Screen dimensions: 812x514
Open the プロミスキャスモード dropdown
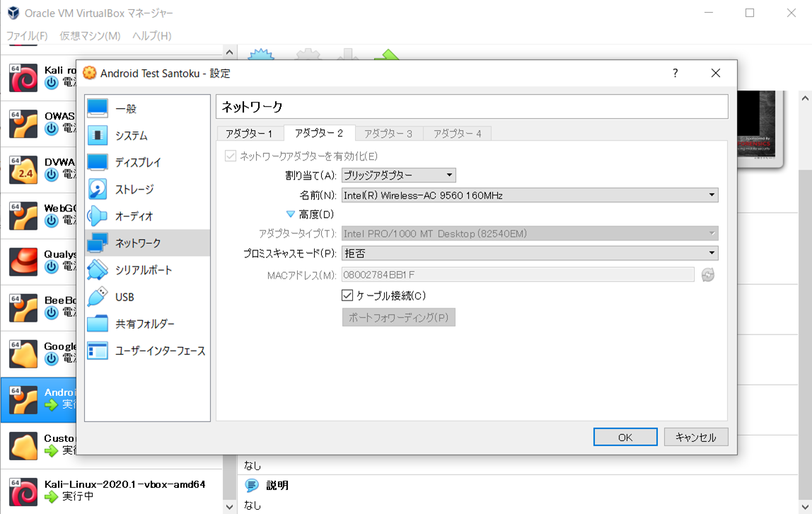click(x=530, y=253)
